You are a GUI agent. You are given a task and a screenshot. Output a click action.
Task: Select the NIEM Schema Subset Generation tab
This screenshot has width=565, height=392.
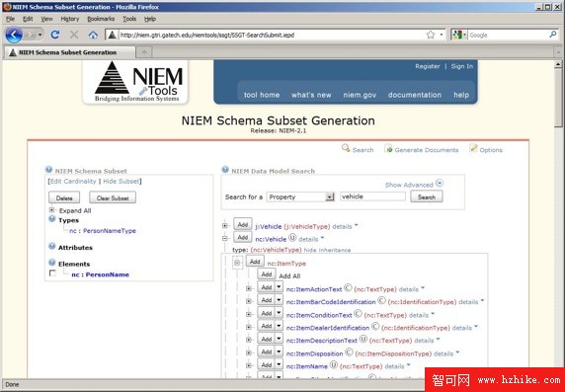[x=69, y=52]
